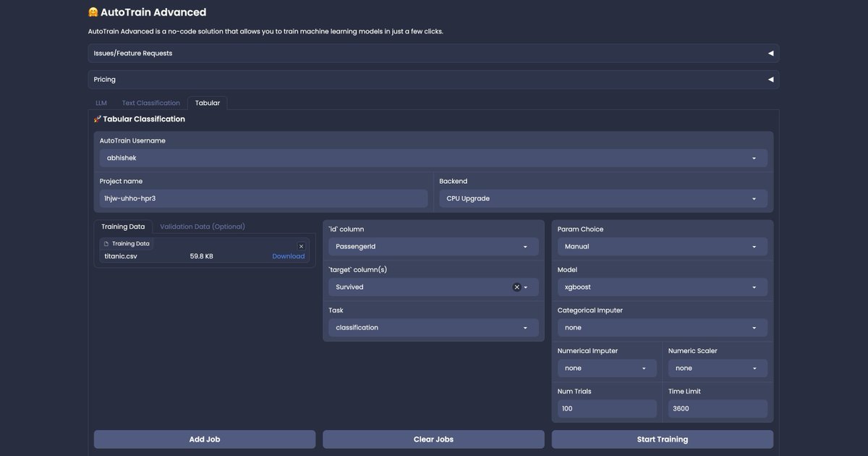Open the Validation Data (Optional) tab
Image resolution: width=868 pixels, height=456 pixels.
(203, 227)
